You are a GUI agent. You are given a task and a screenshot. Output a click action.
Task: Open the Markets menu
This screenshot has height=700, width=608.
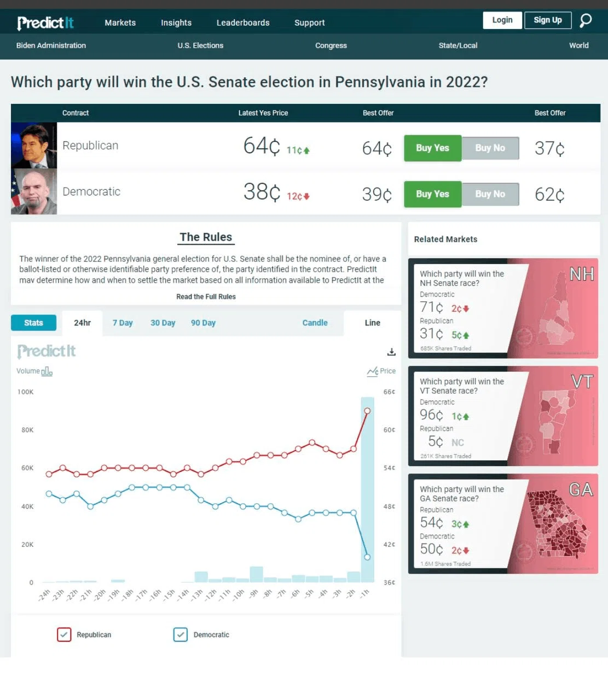120,22
